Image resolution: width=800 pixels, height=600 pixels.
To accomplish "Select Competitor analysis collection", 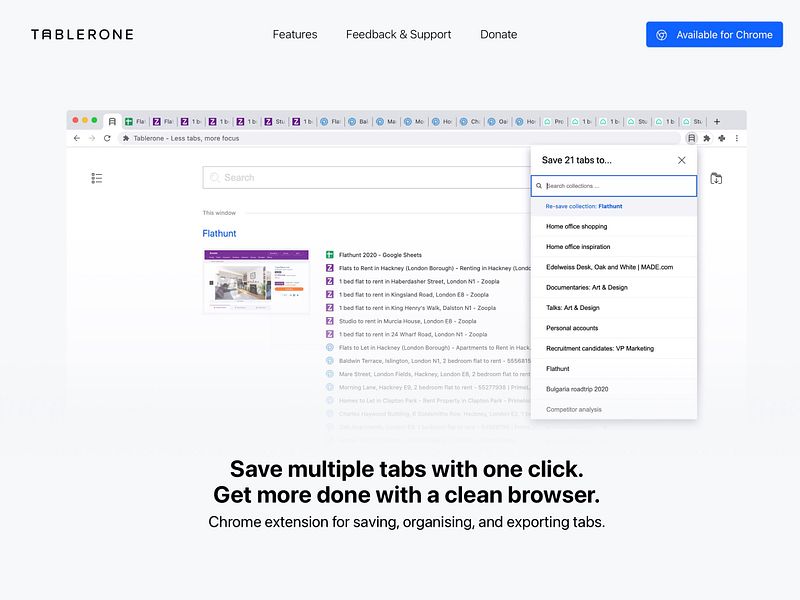I will coord(614,409).
